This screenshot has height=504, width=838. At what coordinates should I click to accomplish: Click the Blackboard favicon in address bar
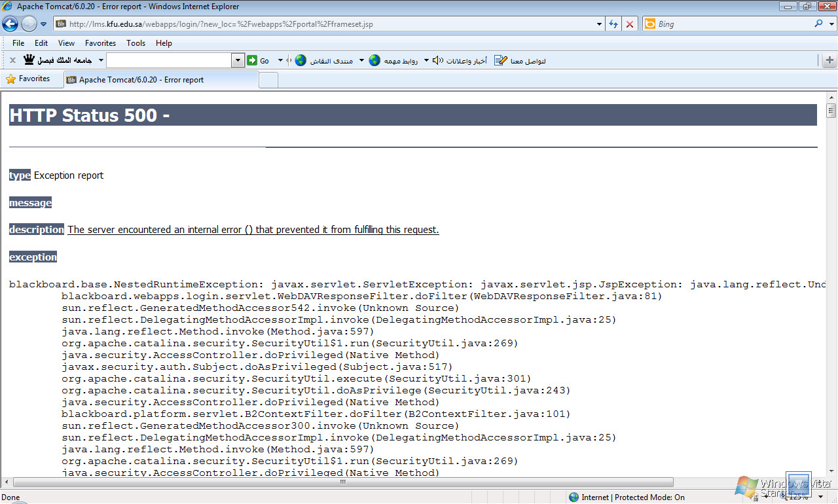pos(61,24)
